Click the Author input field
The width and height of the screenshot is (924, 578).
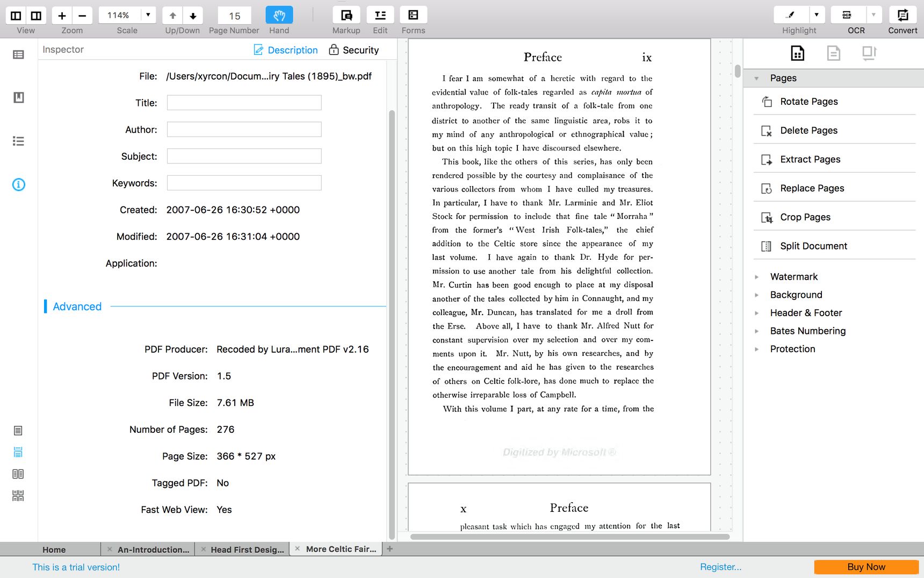click(x=244, y=130)
